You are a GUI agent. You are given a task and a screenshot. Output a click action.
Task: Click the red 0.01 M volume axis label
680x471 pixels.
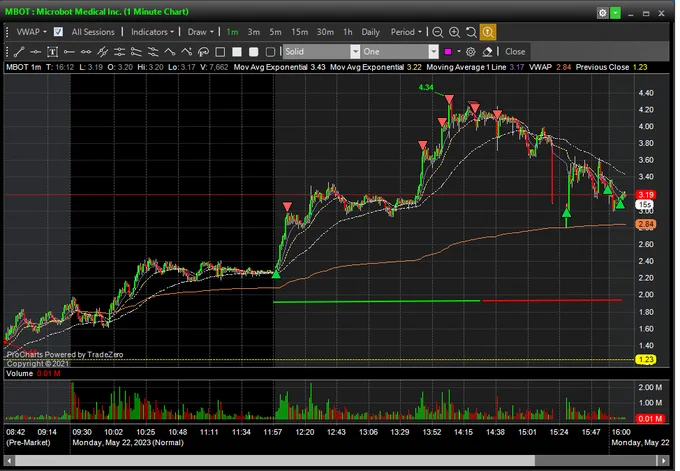coord(650,419)
